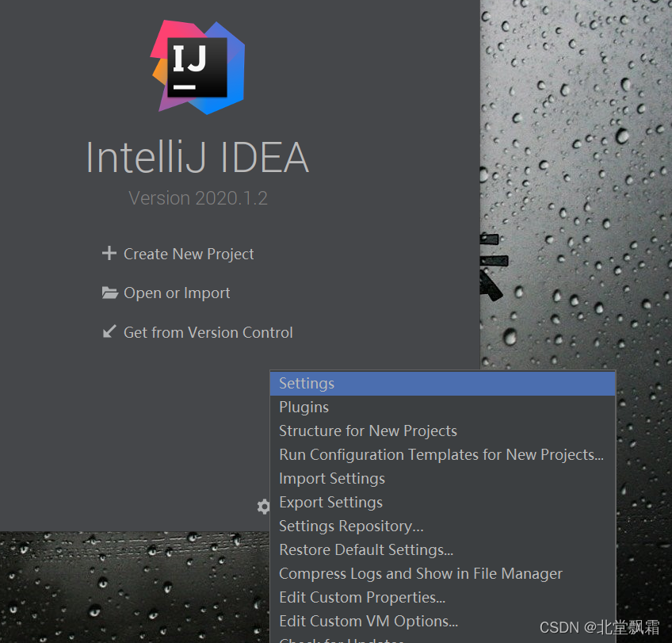Select Get from Version Control
The height and width of the screenshot is (643, 672).
coord(208,333)
